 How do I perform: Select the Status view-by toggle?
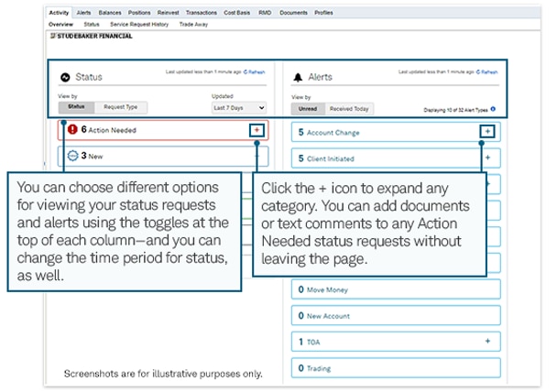tap(77, 108)
